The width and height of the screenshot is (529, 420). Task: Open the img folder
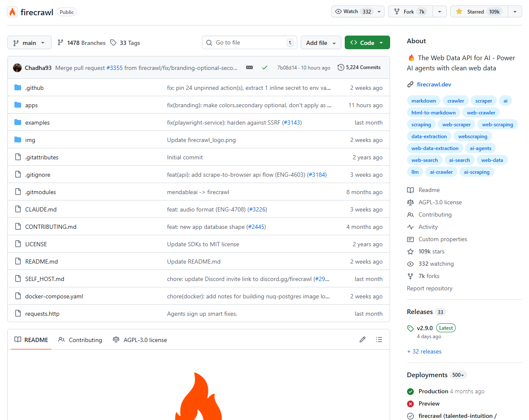click(x=30, y=140)
